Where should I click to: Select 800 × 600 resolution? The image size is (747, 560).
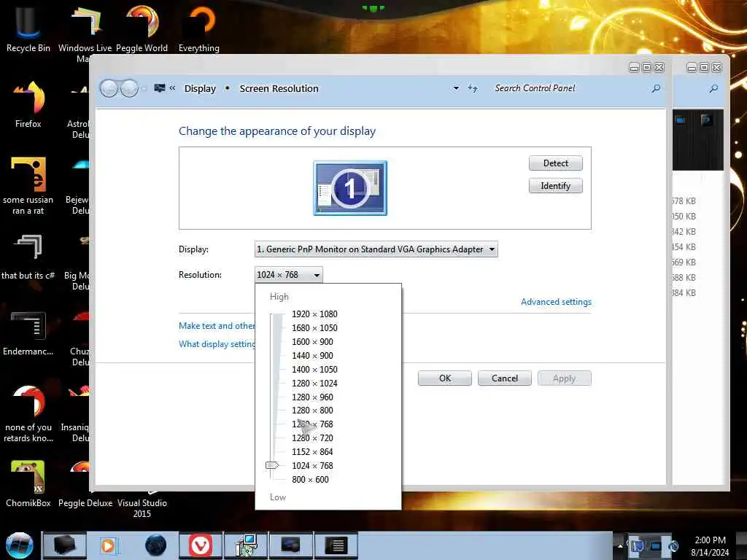coord(310,480)
